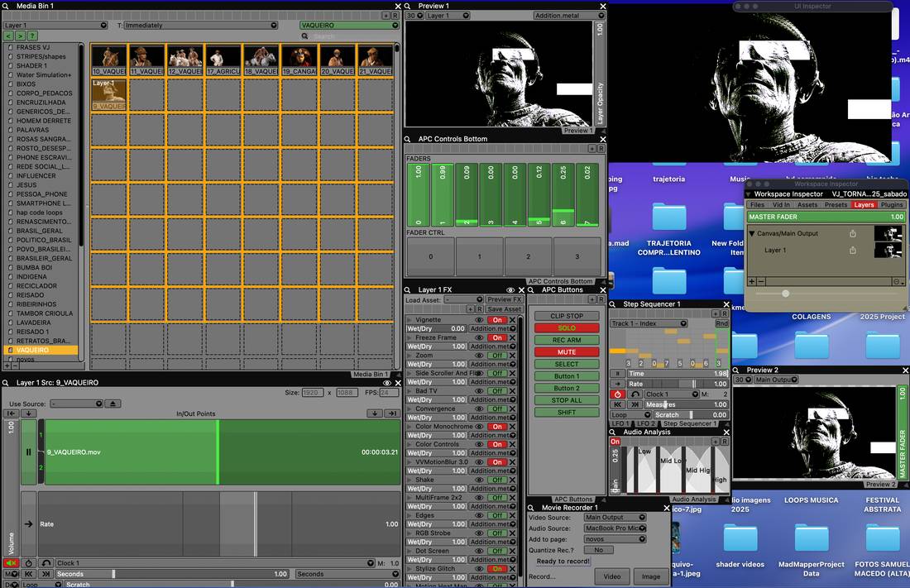Click the SOLO button
The width and height of the screenshot is (910, 588).
[x=567, y=328]
